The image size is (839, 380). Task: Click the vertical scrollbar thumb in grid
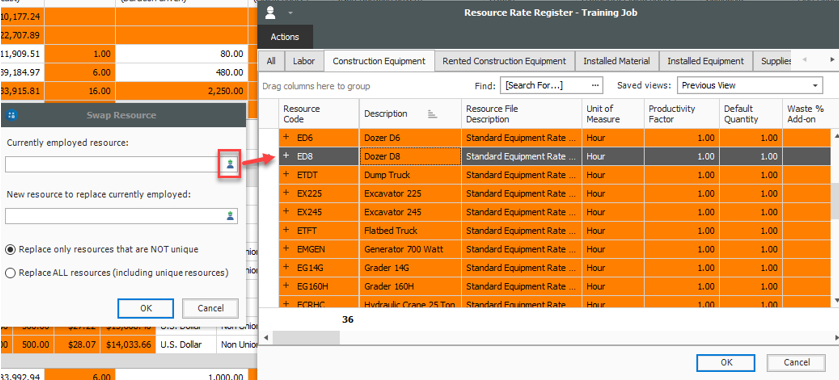[835, 201]
